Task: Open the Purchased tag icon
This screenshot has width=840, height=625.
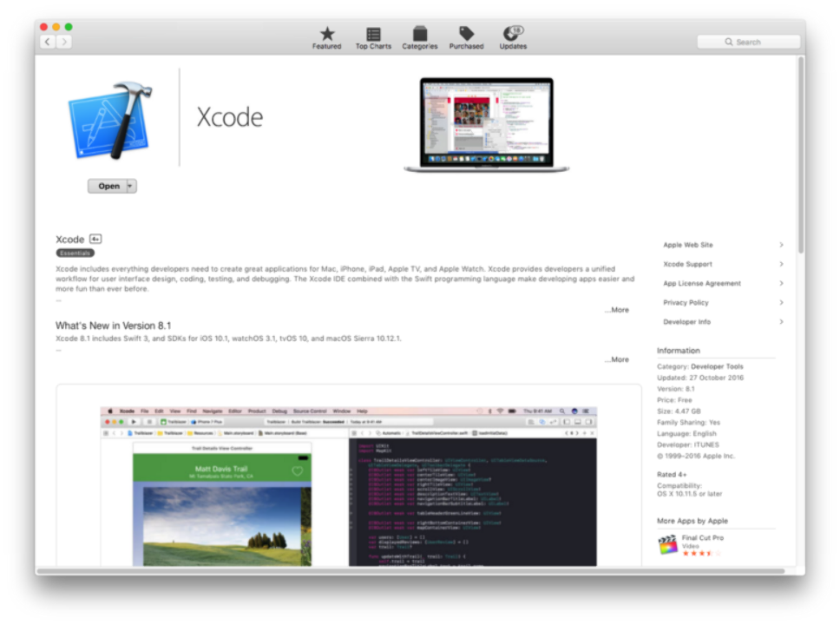Action: (x=466, y=35)
